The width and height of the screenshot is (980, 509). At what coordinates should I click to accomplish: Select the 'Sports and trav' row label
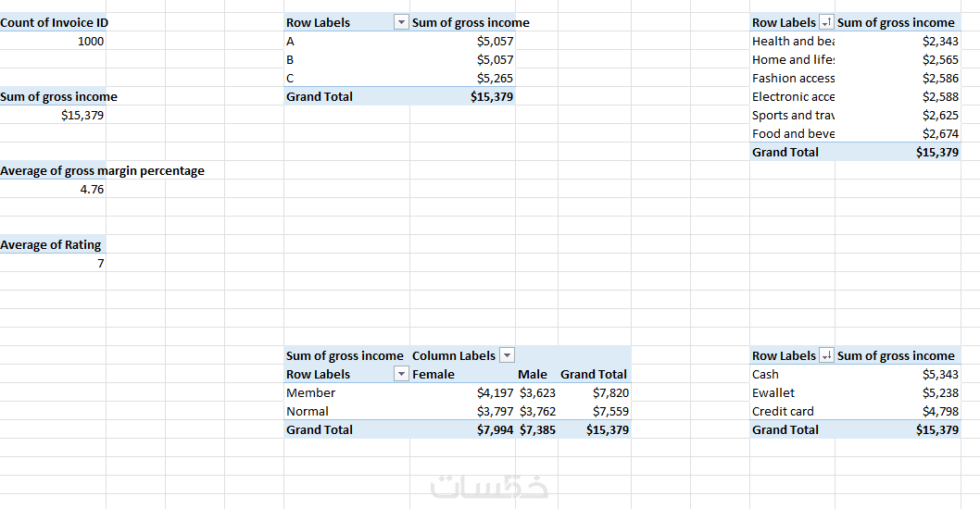[793, 116]
